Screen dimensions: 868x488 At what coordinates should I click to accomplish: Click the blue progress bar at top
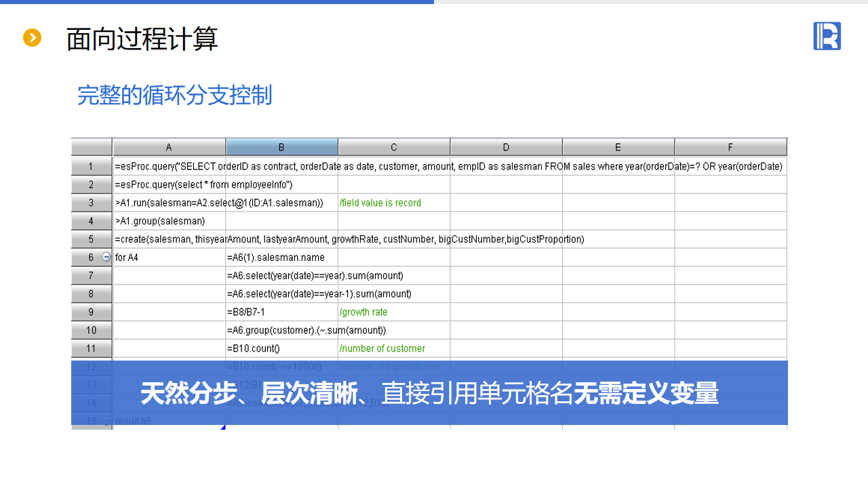tap(217, 2)
